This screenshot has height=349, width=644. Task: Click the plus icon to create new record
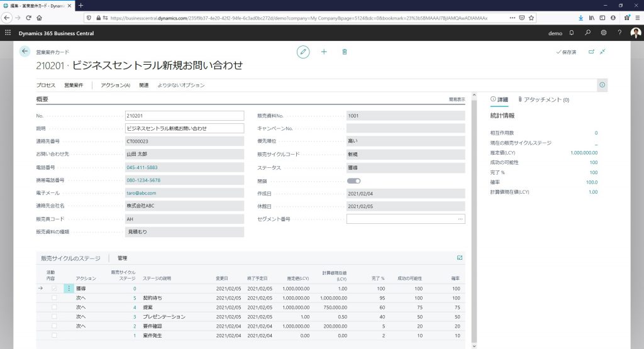pyautogui.click(x=324, y=52)
